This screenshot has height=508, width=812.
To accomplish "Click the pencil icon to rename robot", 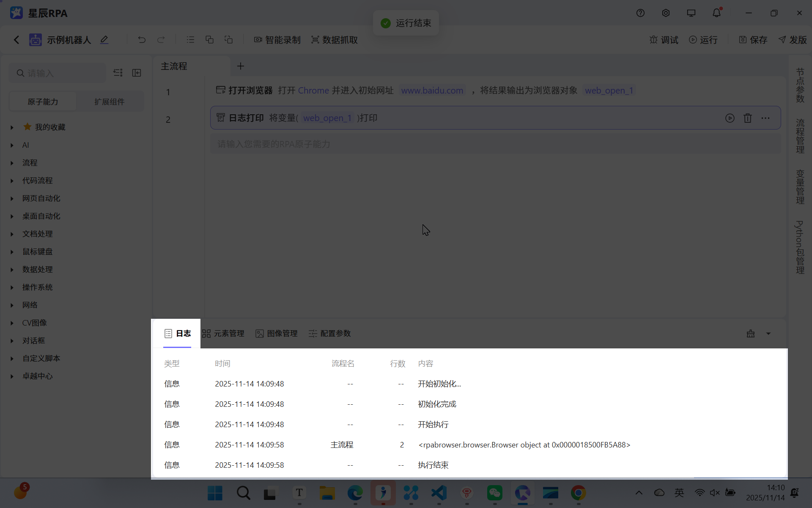I will [x=104, y=40].
